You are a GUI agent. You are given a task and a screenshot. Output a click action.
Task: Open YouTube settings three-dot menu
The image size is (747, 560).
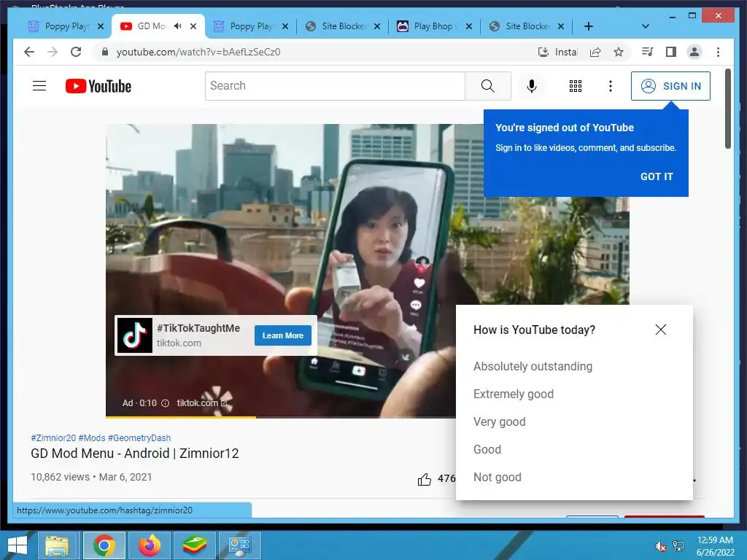tap(611, 86)
